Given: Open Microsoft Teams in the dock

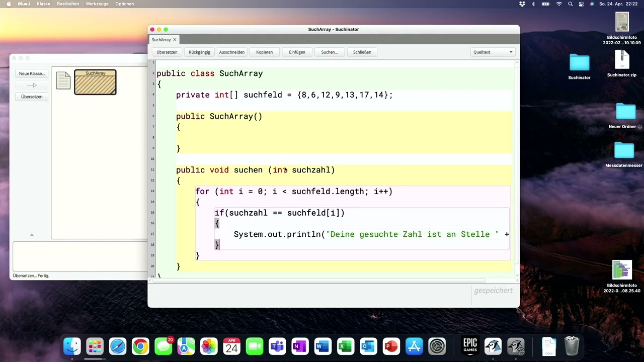Looking at the screenshot, I should tap(277, 346).
